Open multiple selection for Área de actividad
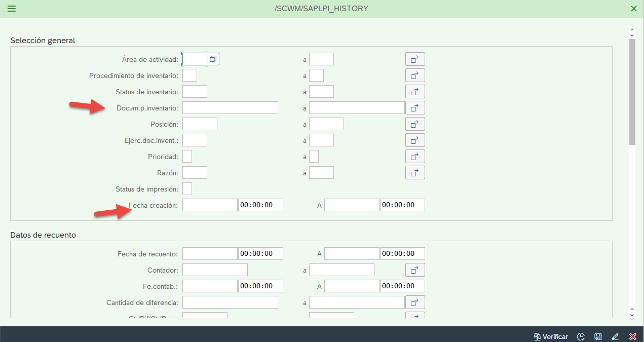This screenshot has height=342, width=644. (x=414, y=59)
